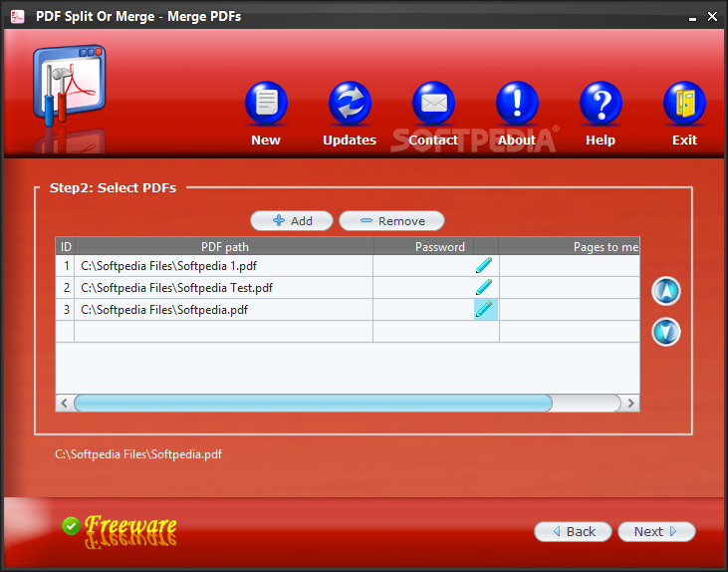Click ID cell number 3
This screenshot has width=728, height=572.
66,310
